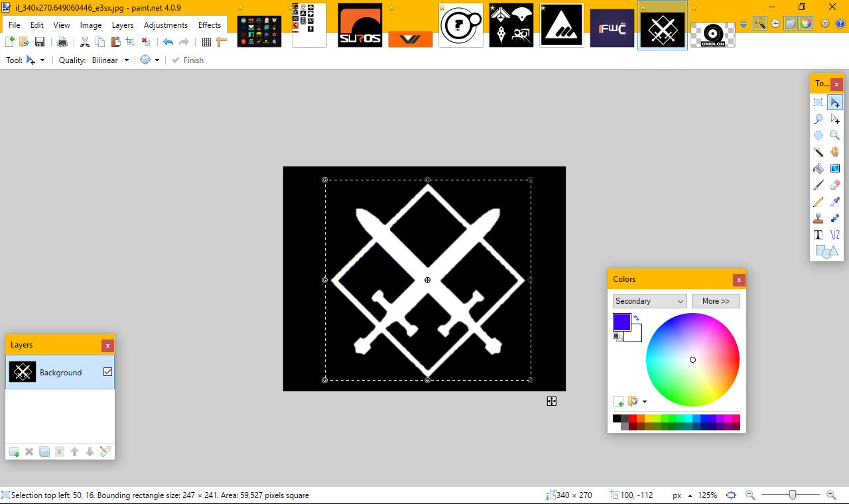Open the sampling mode dropdown
Viewport: 849px width, 504px height.
click(x=150, y=60)
